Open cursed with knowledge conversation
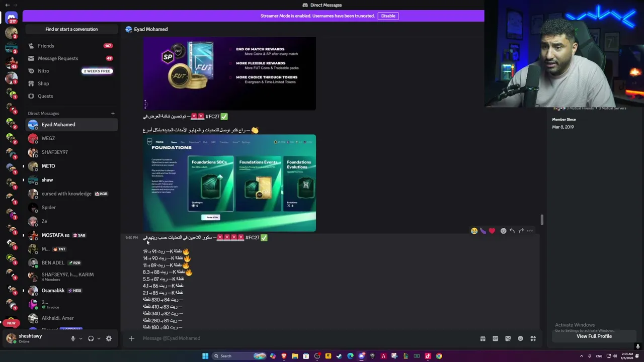The image size is (644, 362). coord(71,194)
